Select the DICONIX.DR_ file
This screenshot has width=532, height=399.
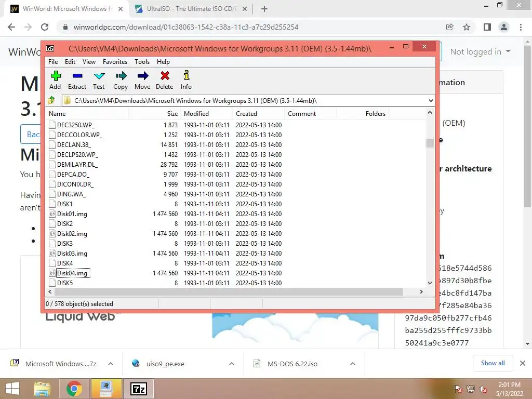coord(75,184)
